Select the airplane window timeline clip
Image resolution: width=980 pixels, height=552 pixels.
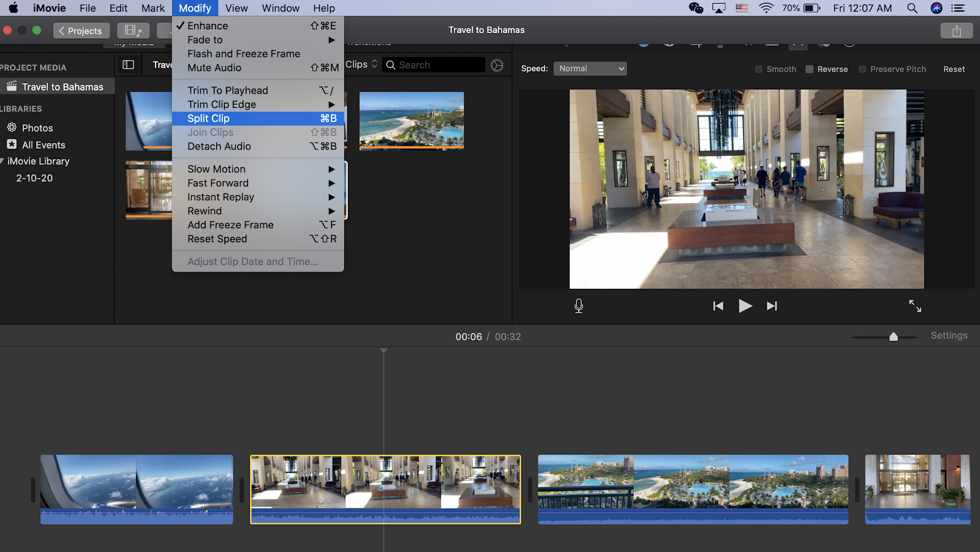point(137,490)
